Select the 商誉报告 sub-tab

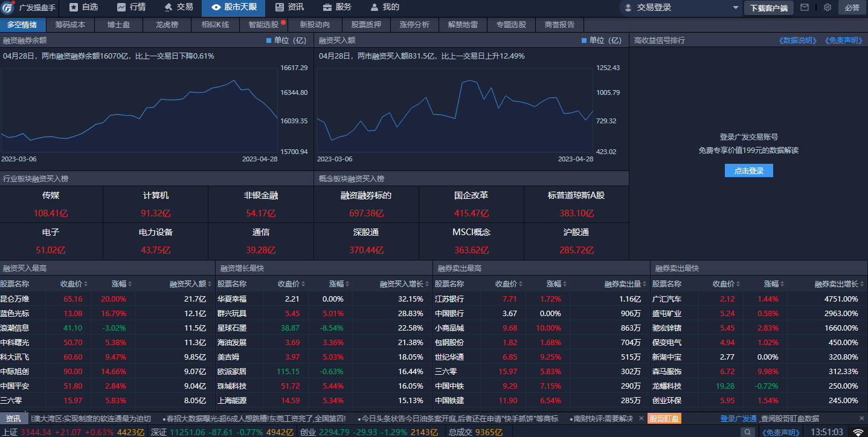pos(559,25)
